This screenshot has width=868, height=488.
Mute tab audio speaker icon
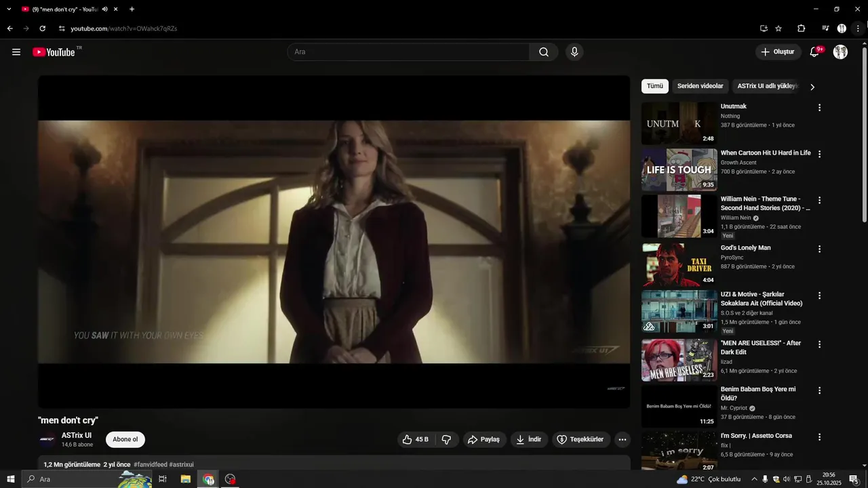coord(105,9)
